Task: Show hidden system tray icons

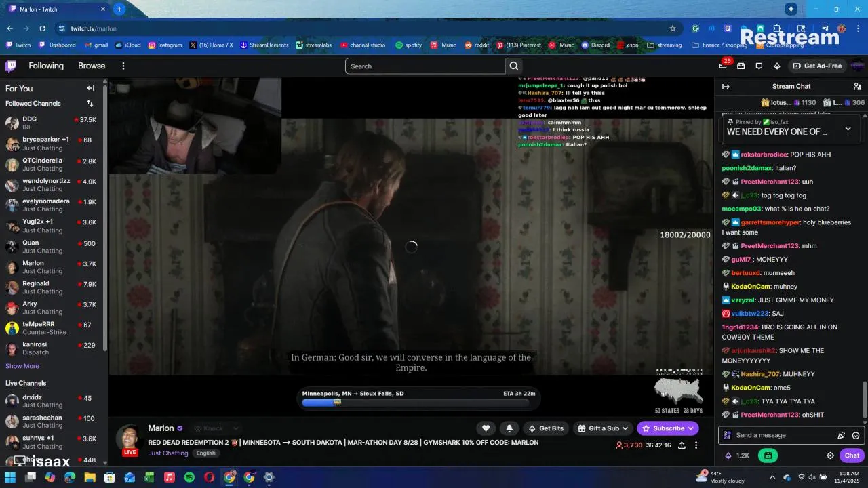Action: (x=772, y=477)
